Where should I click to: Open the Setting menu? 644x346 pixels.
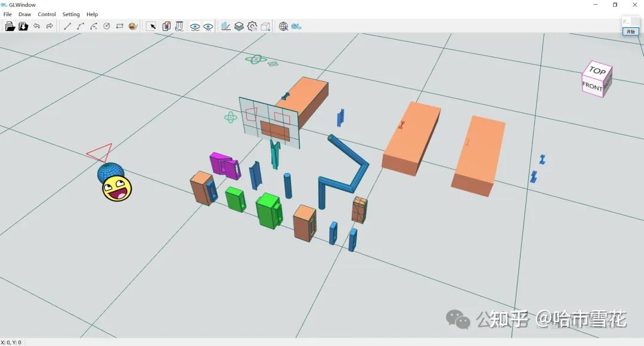click(70, 14)
